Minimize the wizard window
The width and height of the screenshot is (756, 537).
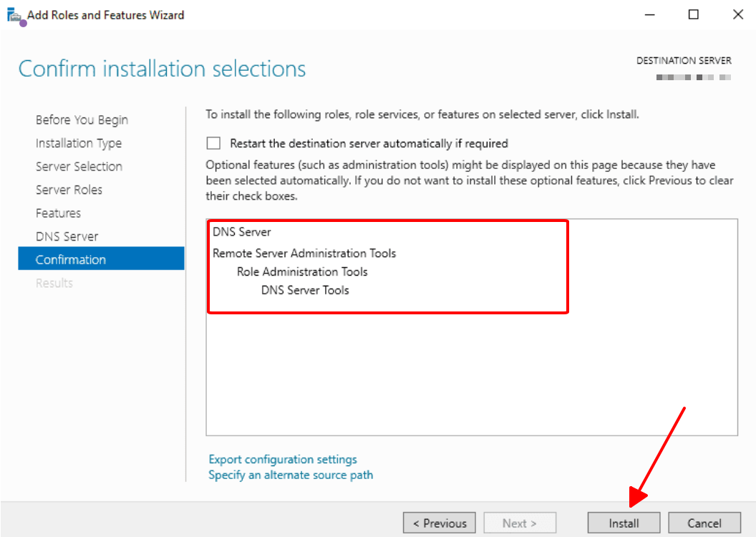tap(649, 14)
